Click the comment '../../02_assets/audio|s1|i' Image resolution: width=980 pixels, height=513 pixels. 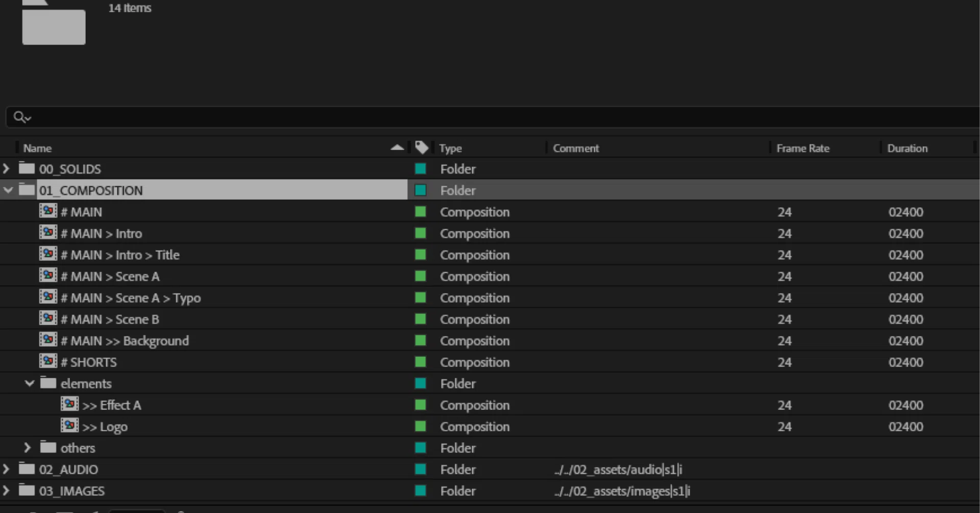click(618, 469)
